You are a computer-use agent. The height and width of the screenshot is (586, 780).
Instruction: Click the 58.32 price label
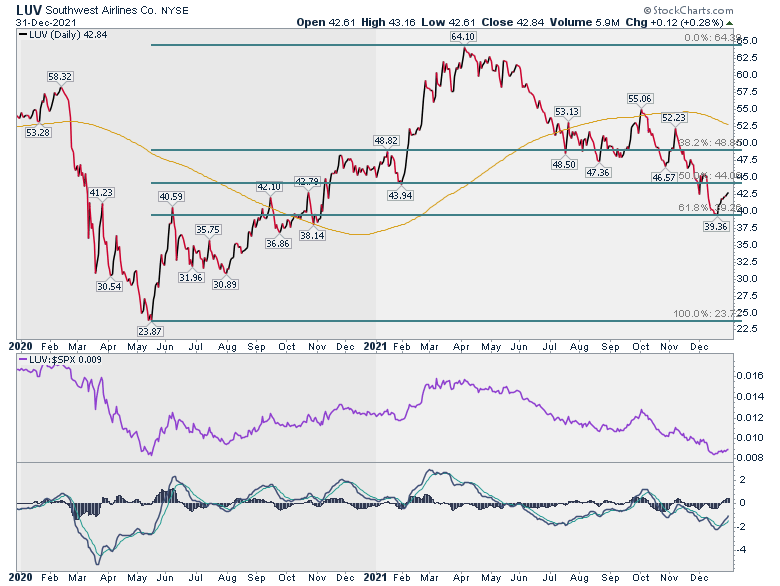pyautogui.click(x=60, y=77)
